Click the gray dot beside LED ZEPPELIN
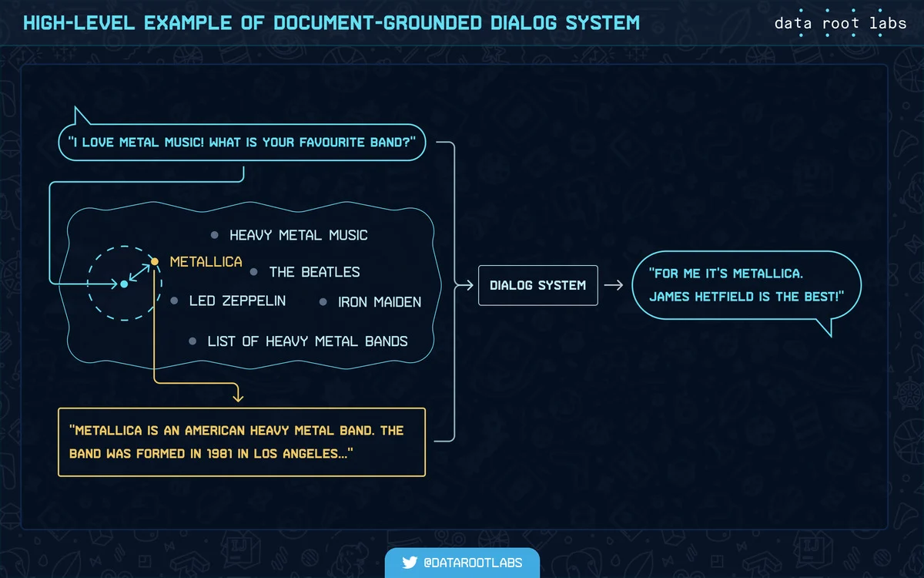 pyautogui.click(x=173, y=301)
